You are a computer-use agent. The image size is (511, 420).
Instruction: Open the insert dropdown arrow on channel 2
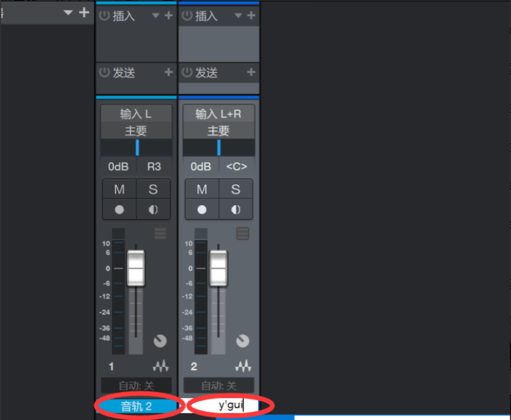pyautogui.click(x=238, y=15)
